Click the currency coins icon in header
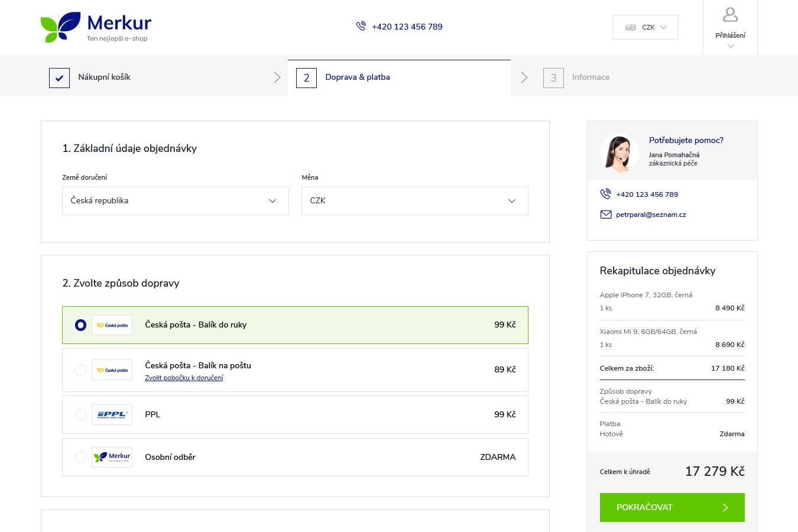 pyautogui.click(x=631, y=27)
